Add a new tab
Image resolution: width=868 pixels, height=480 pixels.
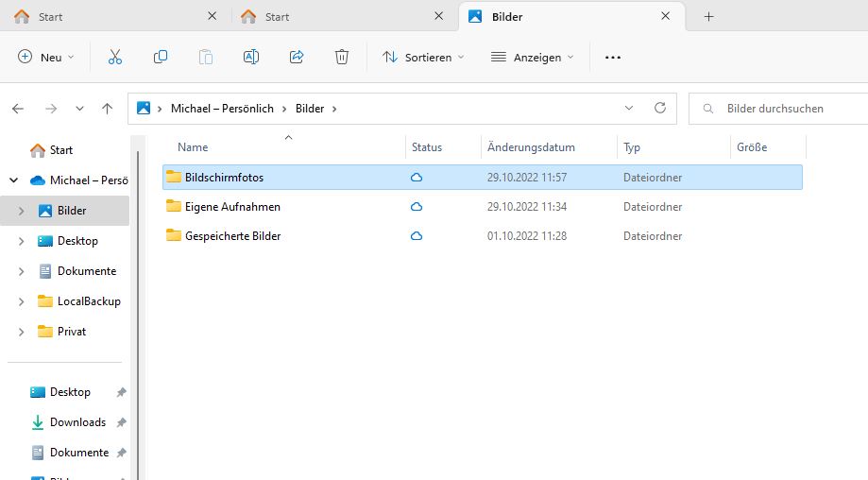tap(708, 17)
